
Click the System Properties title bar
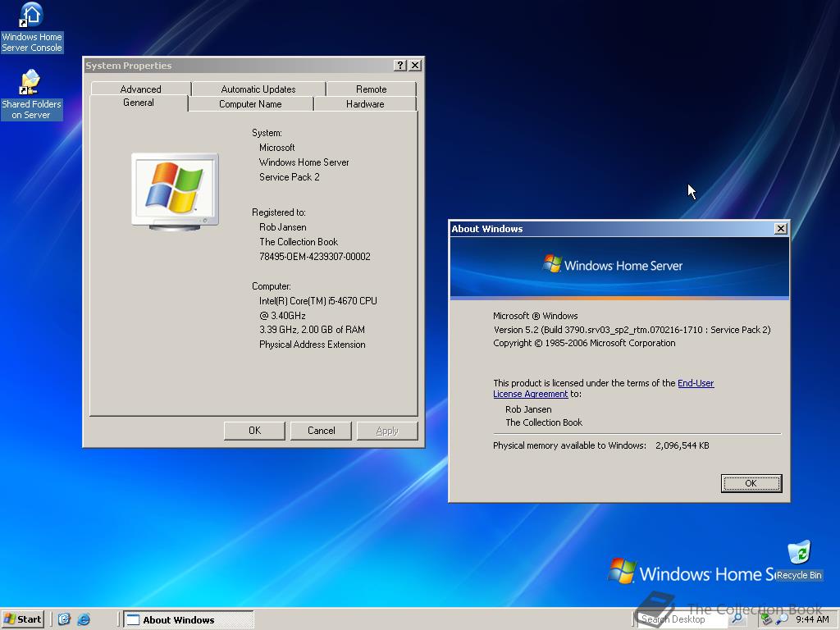coord(239,66)
